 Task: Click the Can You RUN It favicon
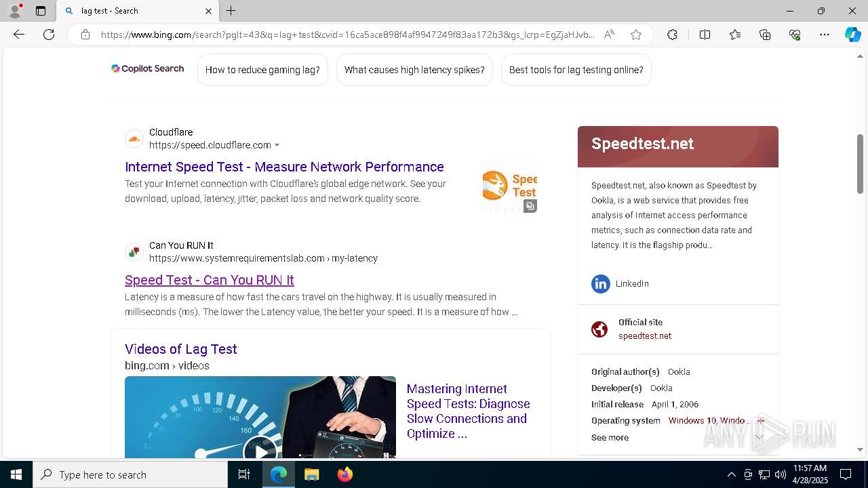(x=134, y=252)
